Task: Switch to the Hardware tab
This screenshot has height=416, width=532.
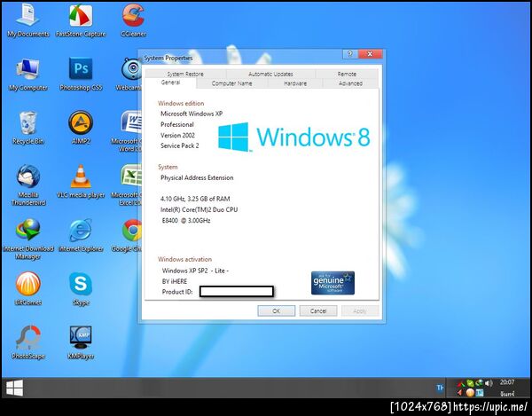Action: click(295, 83)
